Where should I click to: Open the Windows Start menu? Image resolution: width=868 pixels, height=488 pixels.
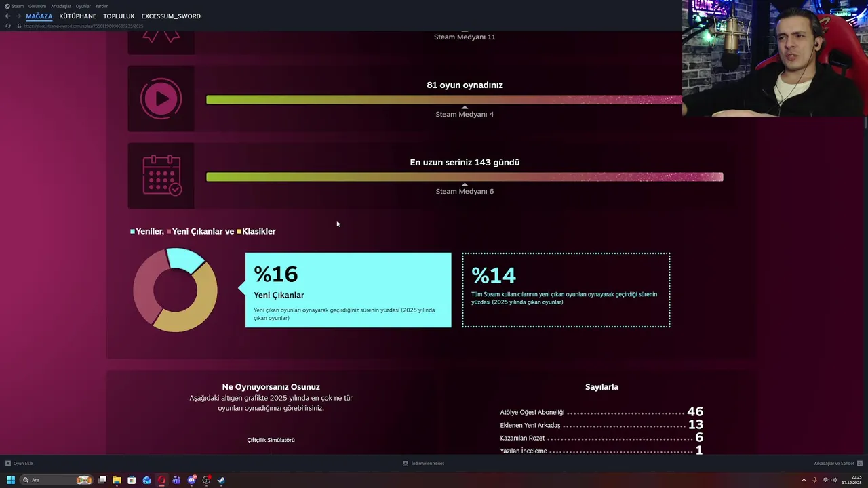click(x=11, y=480)
